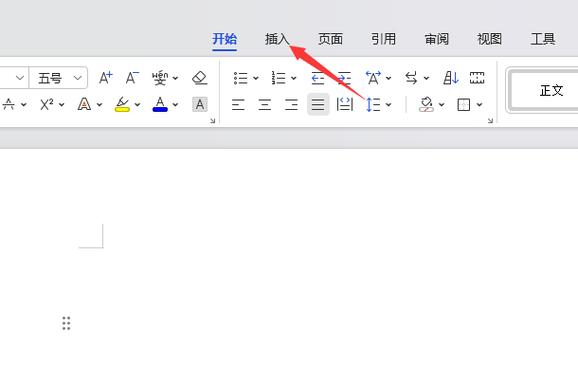Screen dimensions: 578x382
Task: Expand the line spacing dropdown arrow
Action: (388, 105)
